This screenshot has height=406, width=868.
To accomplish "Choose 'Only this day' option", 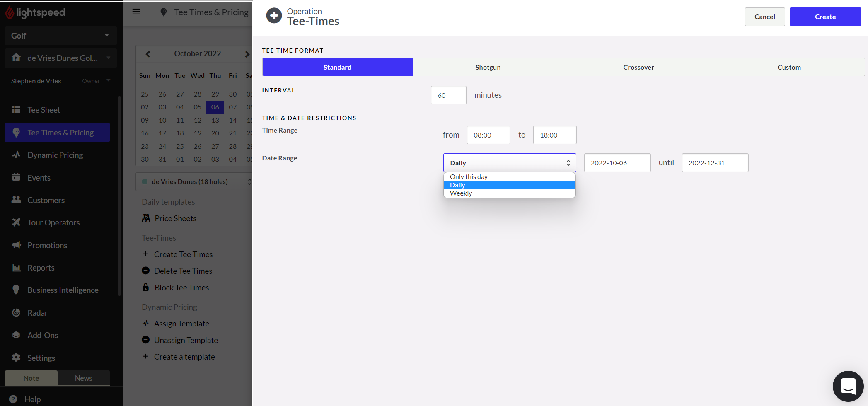I will pyautogui.click(x=510, y=177).
